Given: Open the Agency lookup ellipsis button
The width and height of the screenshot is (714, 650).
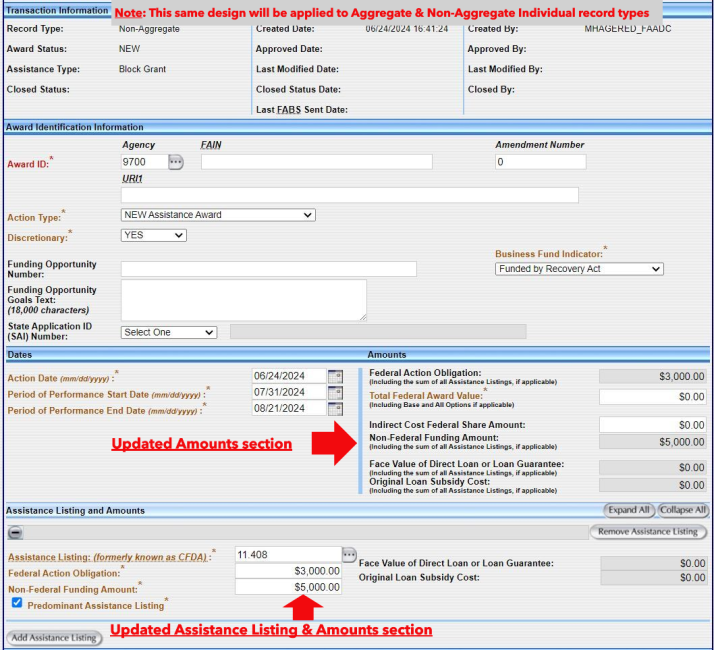Looking at the screenshot, I should pos(176,162).
